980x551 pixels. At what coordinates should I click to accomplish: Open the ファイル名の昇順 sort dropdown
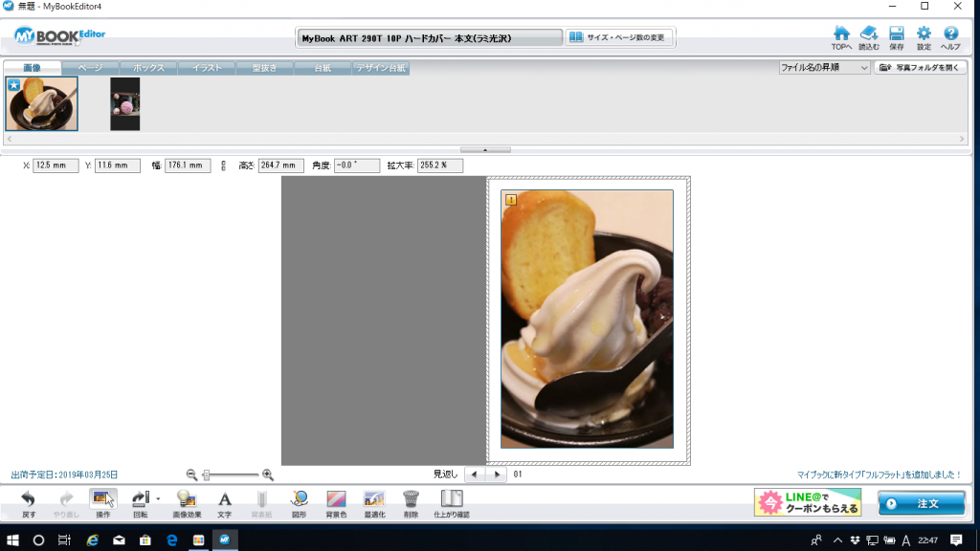[x=824, y=68]
